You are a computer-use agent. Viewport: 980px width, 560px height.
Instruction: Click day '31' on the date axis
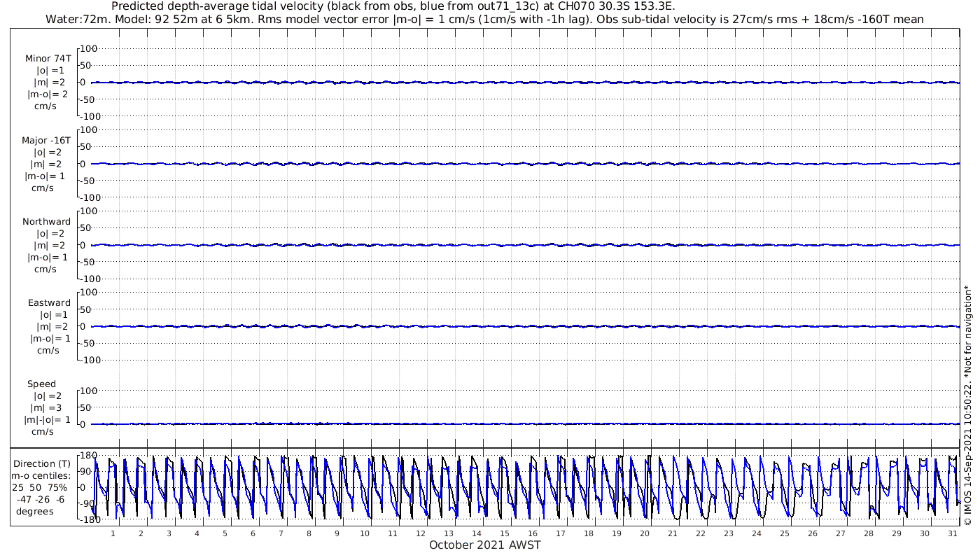[953, 533]
